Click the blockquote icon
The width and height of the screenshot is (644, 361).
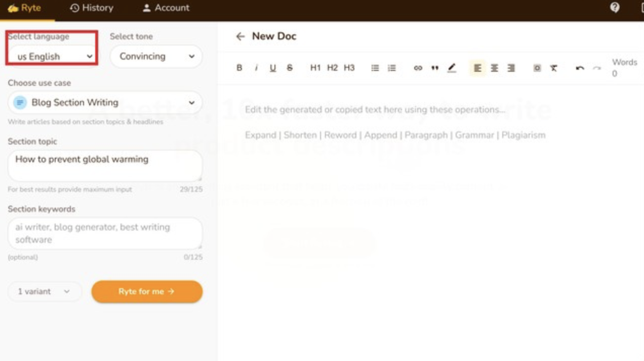434,68
